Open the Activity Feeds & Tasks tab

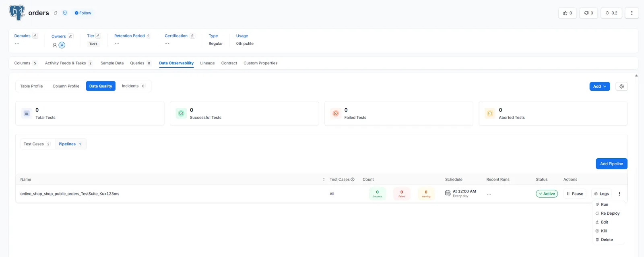tap(69, 63)
